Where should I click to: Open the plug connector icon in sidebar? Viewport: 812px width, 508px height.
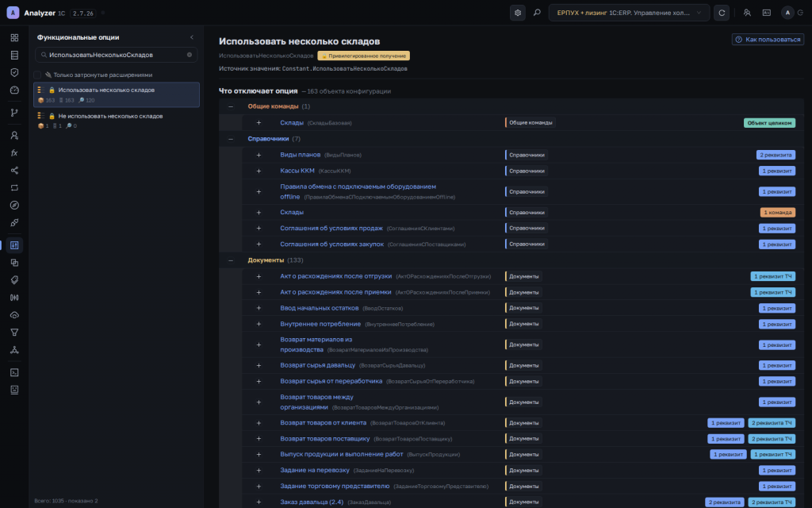tap(14, 223)
